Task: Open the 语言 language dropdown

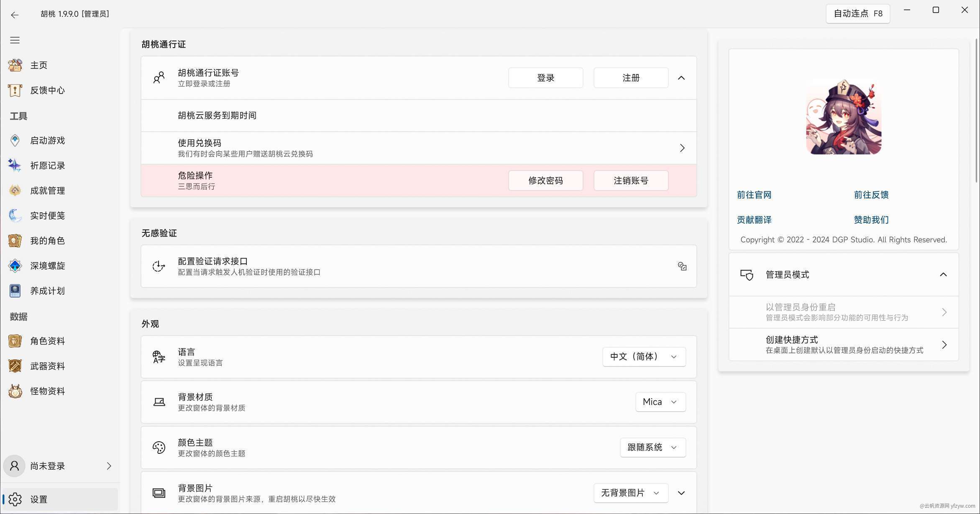Action: point(644,357)
